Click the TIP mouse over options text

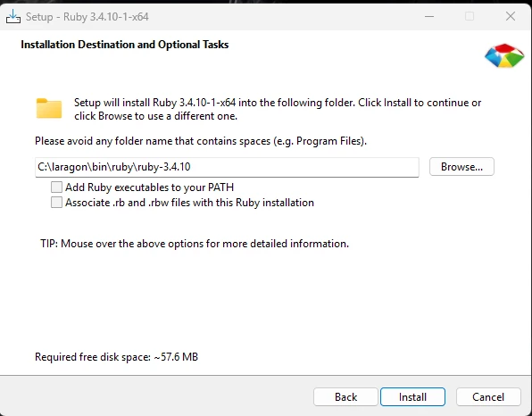point(195,244)
